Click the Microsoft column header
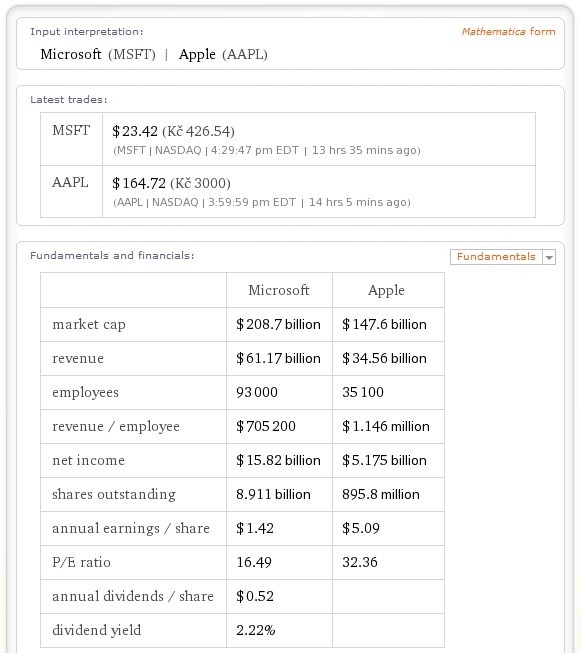The height and width of the screenshot is (653, 582). 279,290
